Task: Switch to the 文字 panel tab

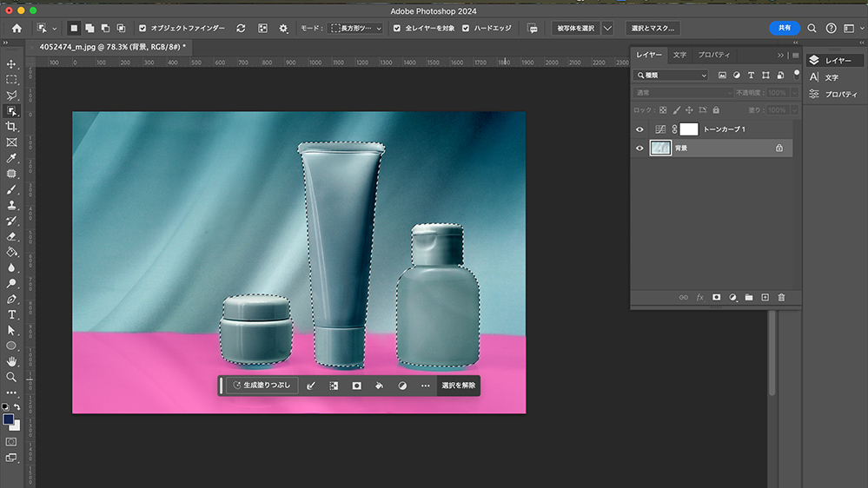Action: point(679,55)
